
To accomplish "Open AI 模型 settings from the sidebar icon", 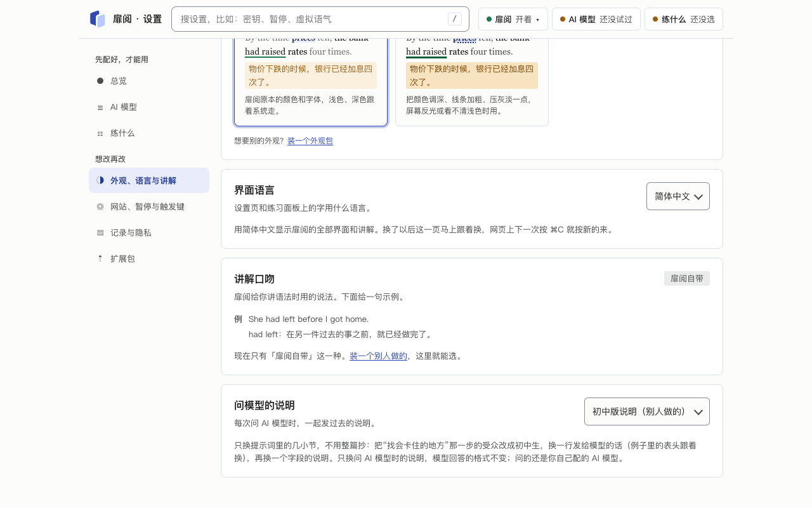I will pos(100,107).
